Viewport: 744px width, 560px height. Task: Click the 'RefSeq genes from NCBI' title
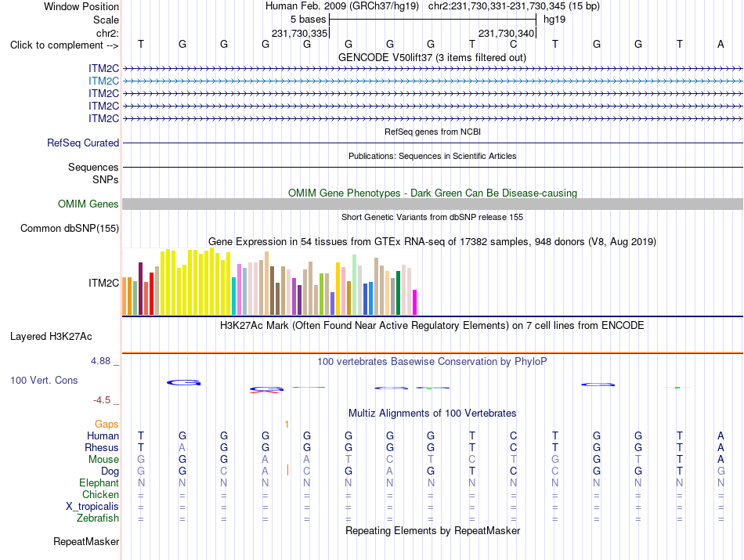433,132
